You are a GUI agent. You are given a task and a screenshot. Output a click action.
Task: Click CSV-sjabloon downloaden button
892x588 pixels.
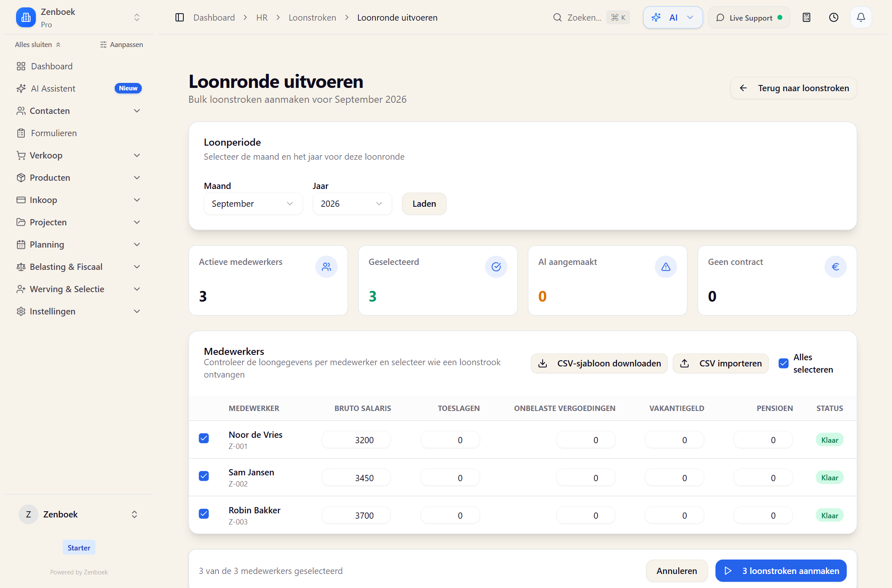coord(599,363)
